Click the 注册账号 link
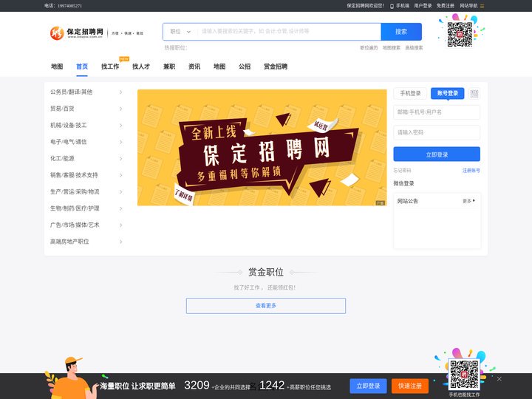 pos(471,171)
